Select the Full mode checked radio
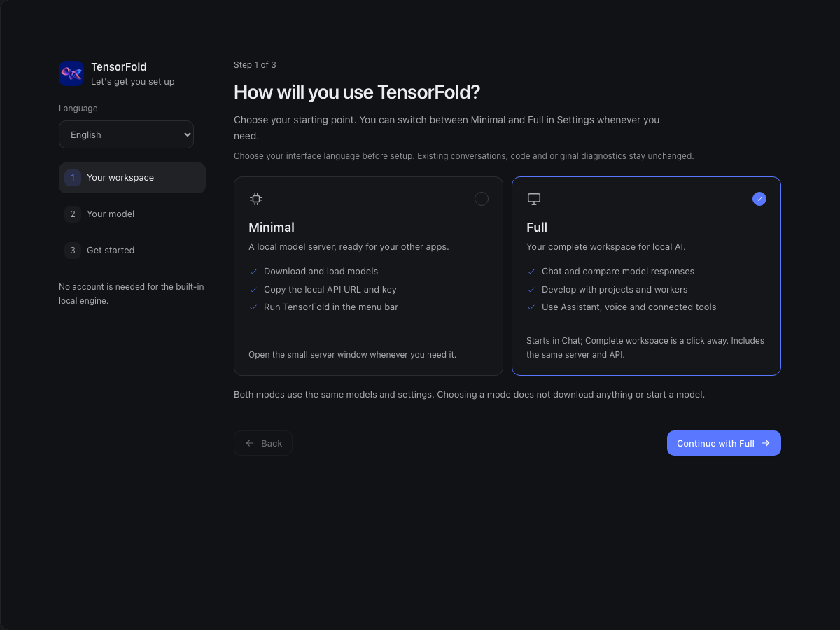The width and height of the screenshot is (840, 630). (759, 199)
